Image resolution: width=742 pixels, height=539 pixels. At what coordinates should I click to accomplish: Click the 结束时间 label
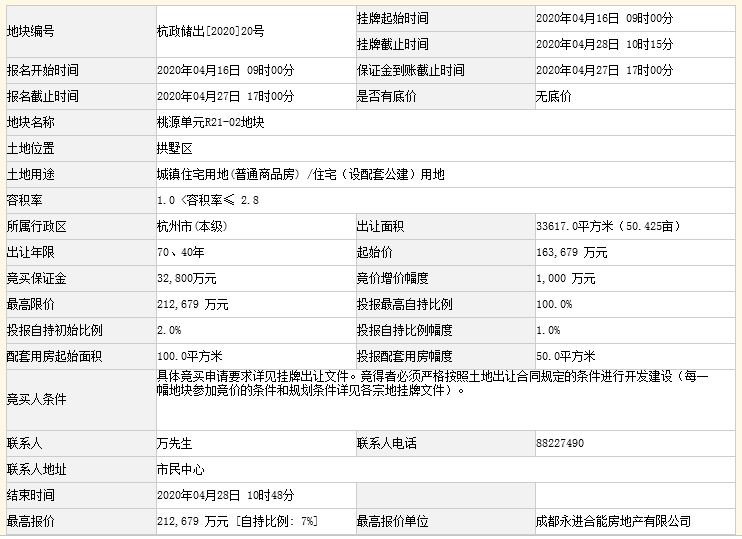pyautogui.click(x=31, y=495)
